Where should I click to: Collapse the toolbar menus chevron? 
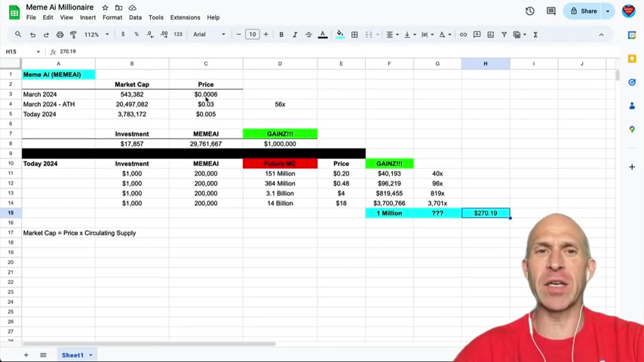[601, 35]
